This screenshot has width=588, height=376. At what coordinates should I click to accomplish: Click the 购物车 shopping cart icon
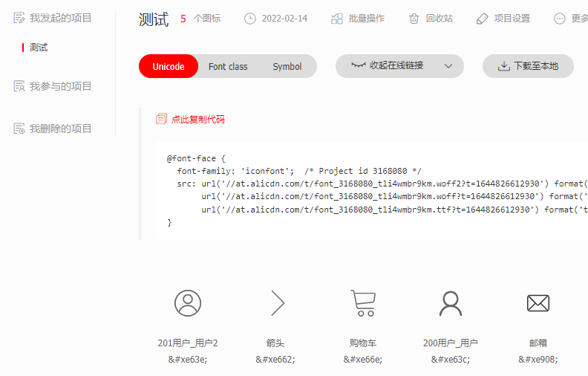363,303
